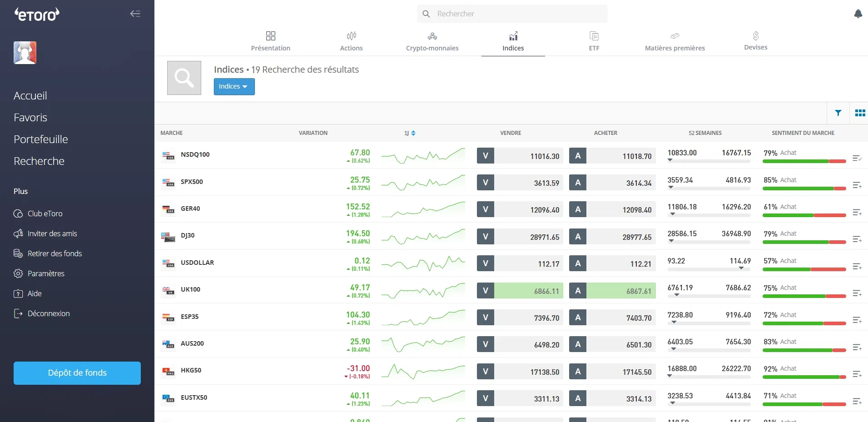The width and height of the screenshot is (868, 422).
Task: Add DJ30 to watchlist icon
Action: [x=857, y=239]
